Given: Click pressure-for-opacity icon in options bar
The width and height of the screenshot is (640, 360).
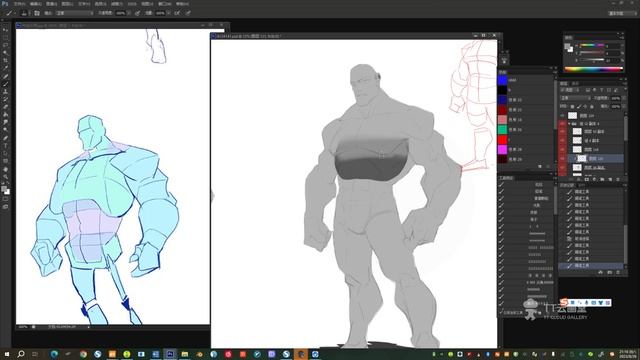Looking at the screenshot, I should click(138, 13).
